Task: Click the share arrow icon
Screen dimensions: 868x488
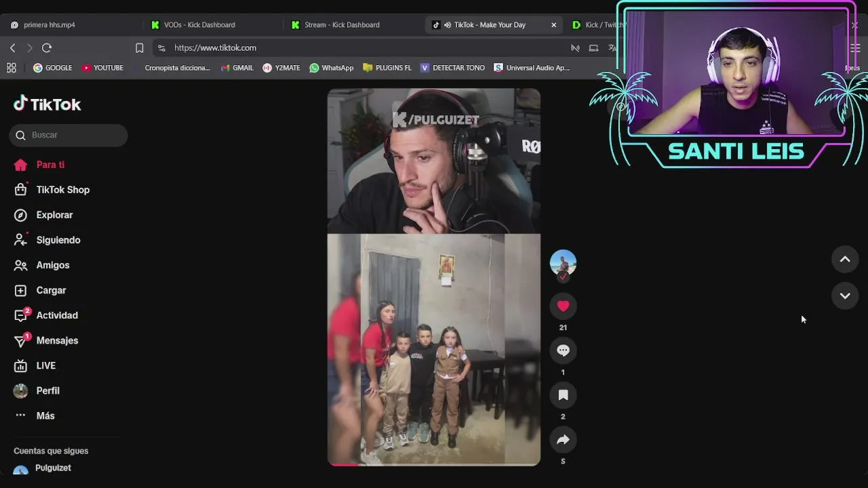Action: (563, 440)
